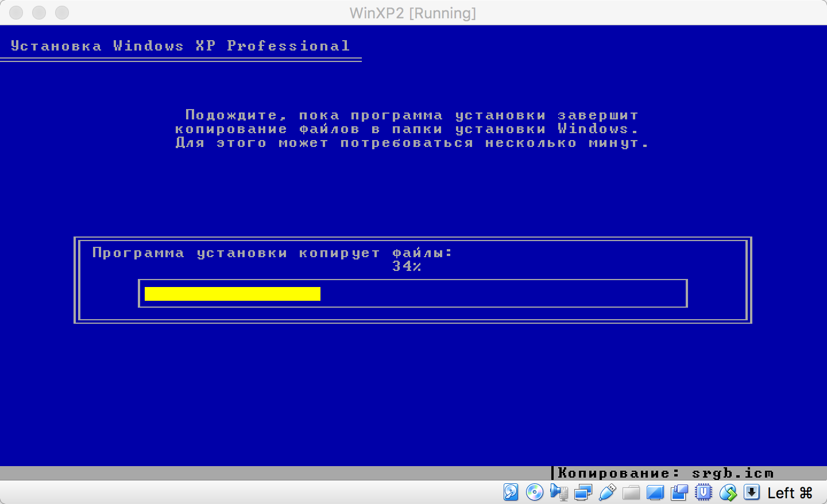
Task: Click the mouse integration indicator icon
Action: (x=728, y=493)
